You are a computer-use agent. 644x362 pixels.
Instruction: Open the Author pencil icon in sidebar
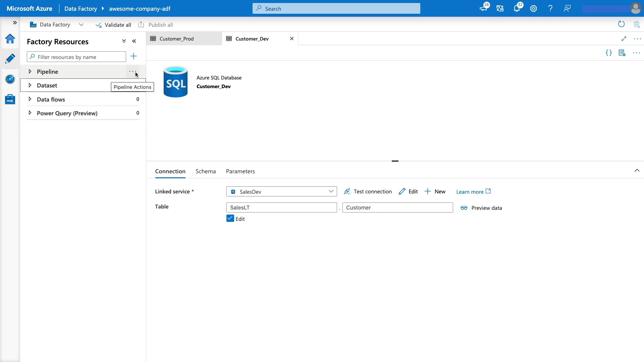(10, 59)
